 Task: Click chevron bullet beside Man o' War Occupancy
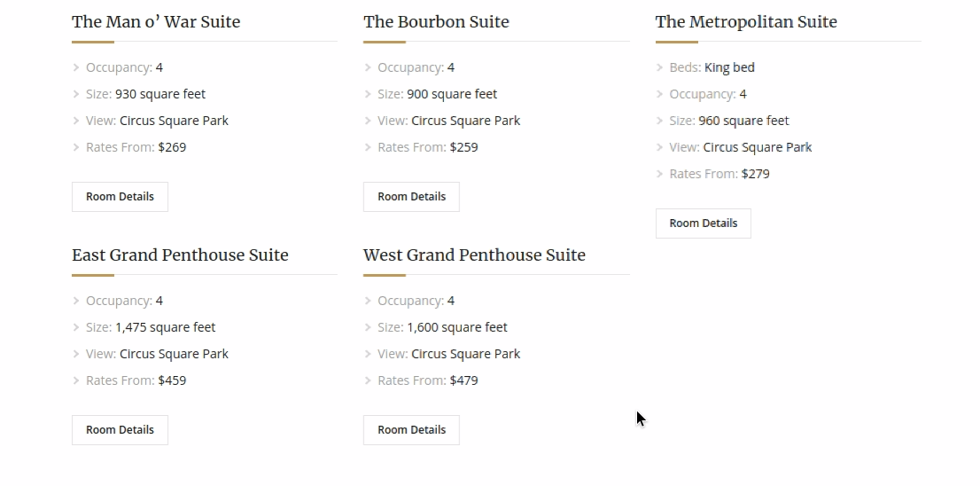(x=76, y=67)
